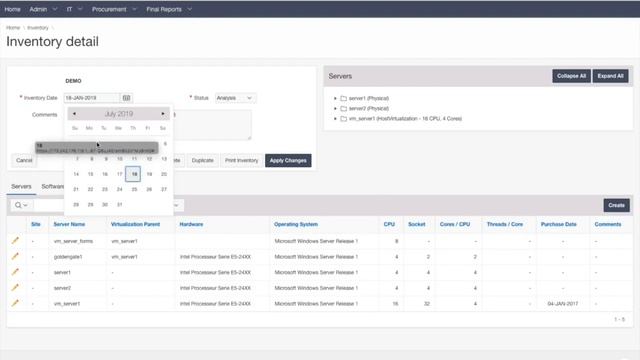Click inside the Comments text area
Screen dimensions: 640x360
(212, 124)
